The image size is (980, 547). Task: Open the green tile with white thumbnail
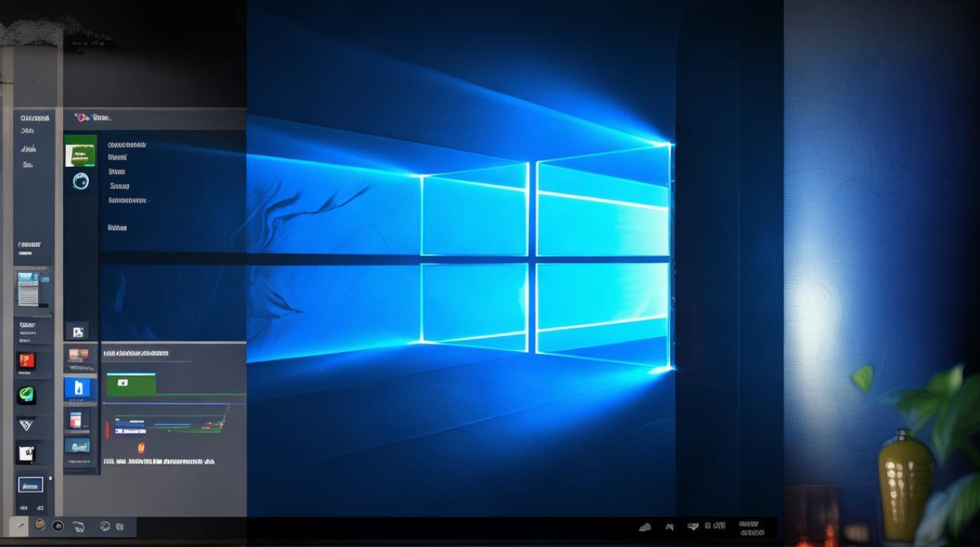pyautogui.click(x=80, y=150)
